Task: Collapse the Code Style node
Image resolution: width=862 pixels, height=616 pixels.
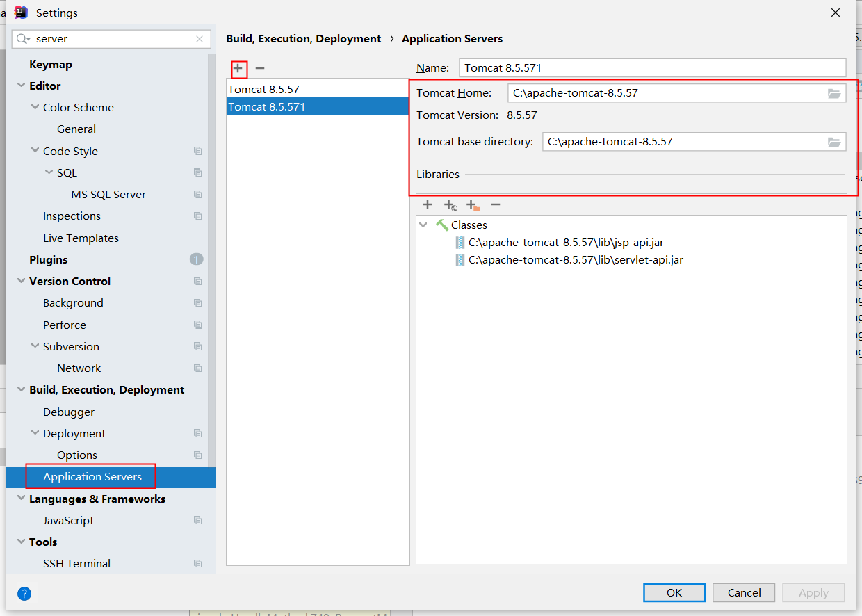Action: click(x=35, y=151)
